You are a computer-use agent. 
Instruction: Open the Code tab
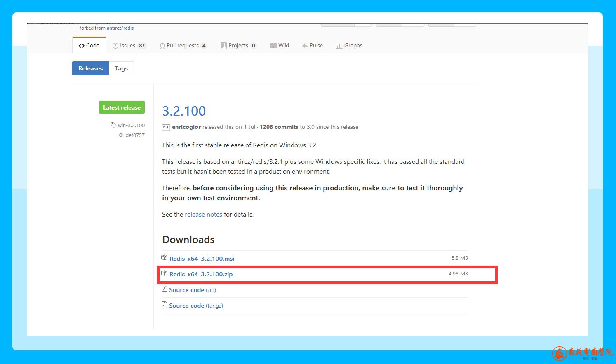tap(89, 45)
